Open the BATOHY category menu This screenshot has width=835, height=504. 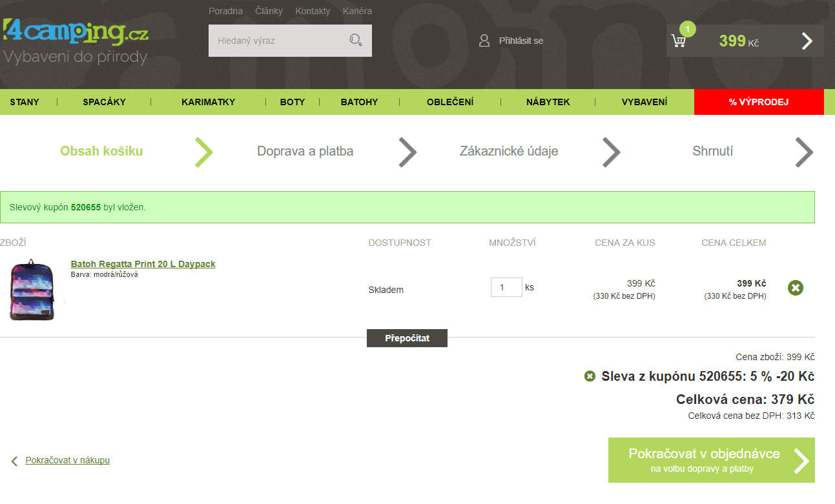pyautogui.click(x=359, y=102)
